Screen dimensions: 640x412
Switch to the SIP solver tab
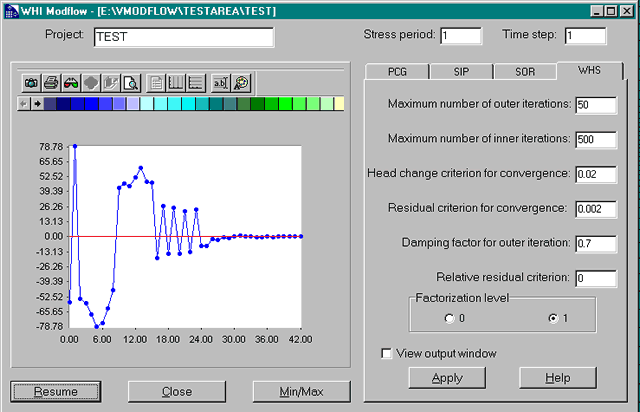click(x=461, y=72)
